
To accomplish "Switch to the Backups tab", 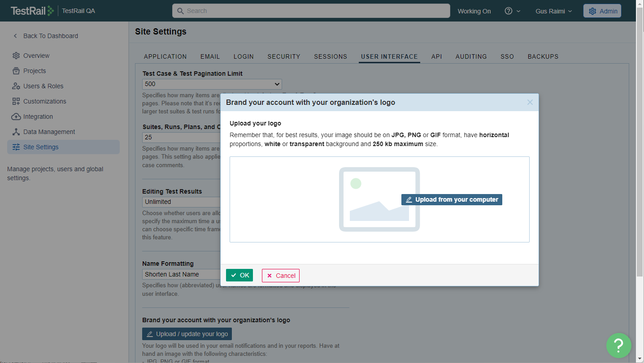I will (543, 56).
